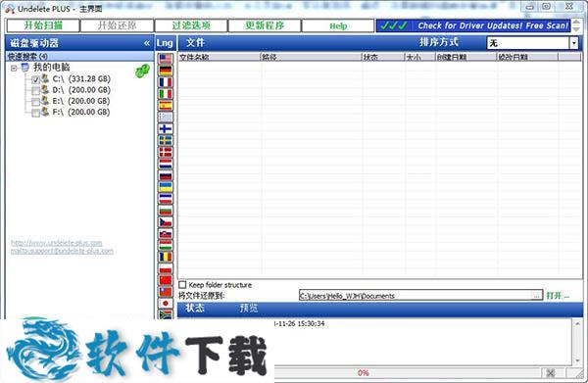Click status log scrollbar down arrow

coord(577,360)
